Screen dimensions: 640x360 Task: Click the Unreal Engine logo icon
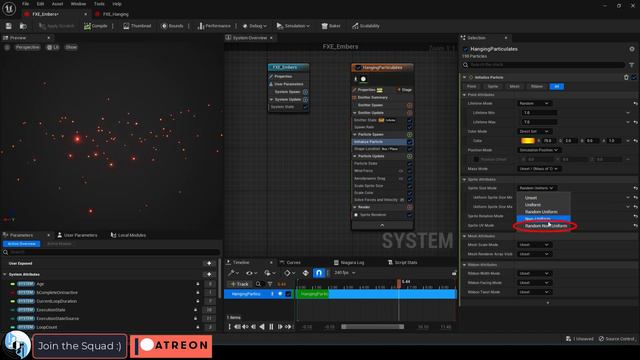pos(9,8)
